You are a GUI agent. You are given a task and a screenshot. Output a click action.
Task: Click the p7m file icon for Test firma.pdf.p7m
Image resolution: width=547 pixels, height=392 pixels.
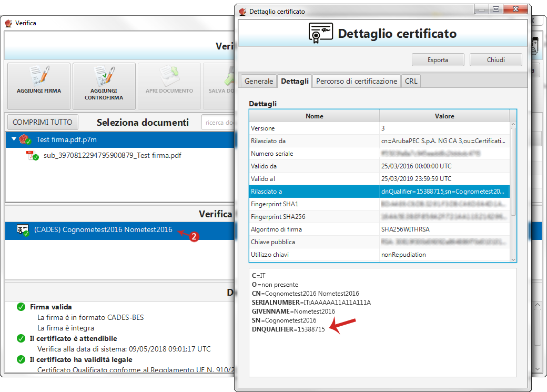click(25, 139)
